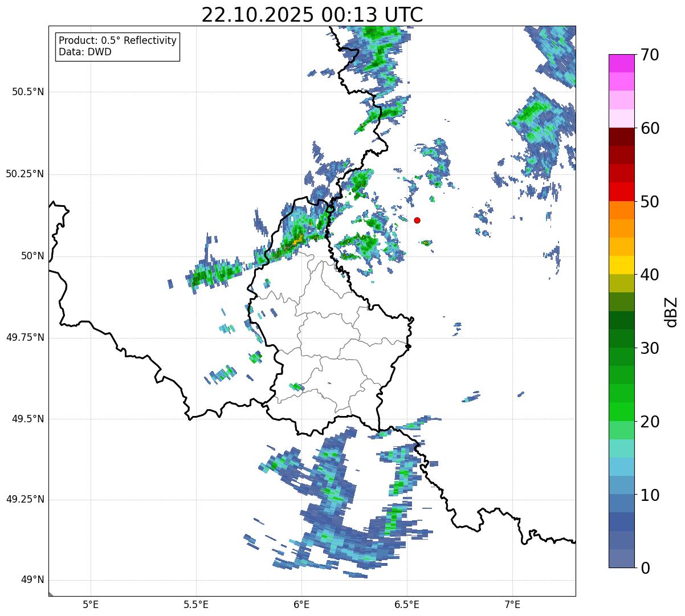The image size is (685, 616).
Task: Click the latitude label "49.25°N"
Action: [25, 499]
